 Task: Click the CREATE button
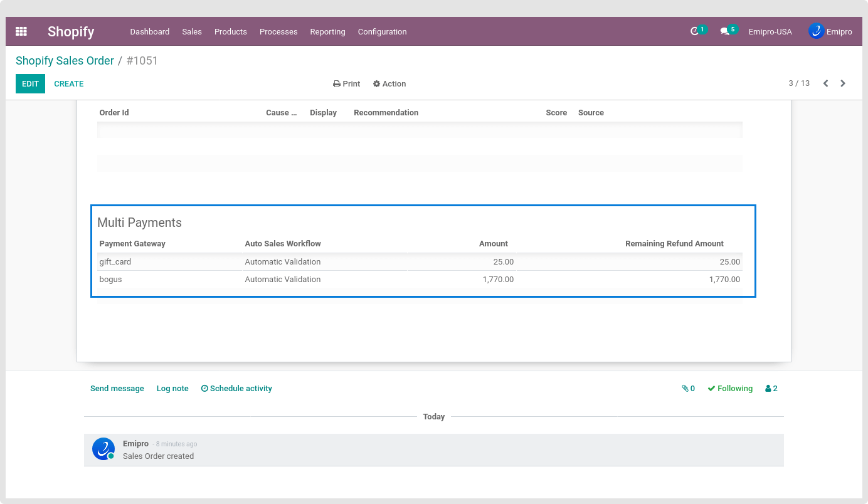coord(69,84)
